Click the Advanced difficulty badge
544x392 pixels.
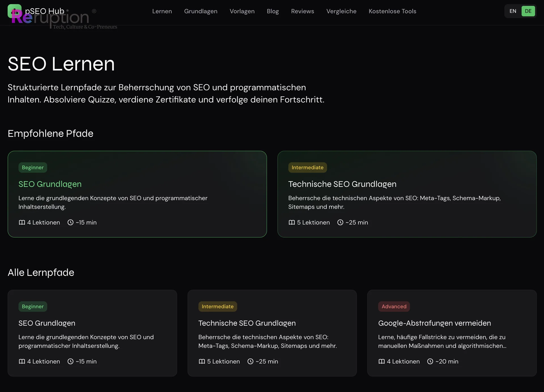point(394,306)
